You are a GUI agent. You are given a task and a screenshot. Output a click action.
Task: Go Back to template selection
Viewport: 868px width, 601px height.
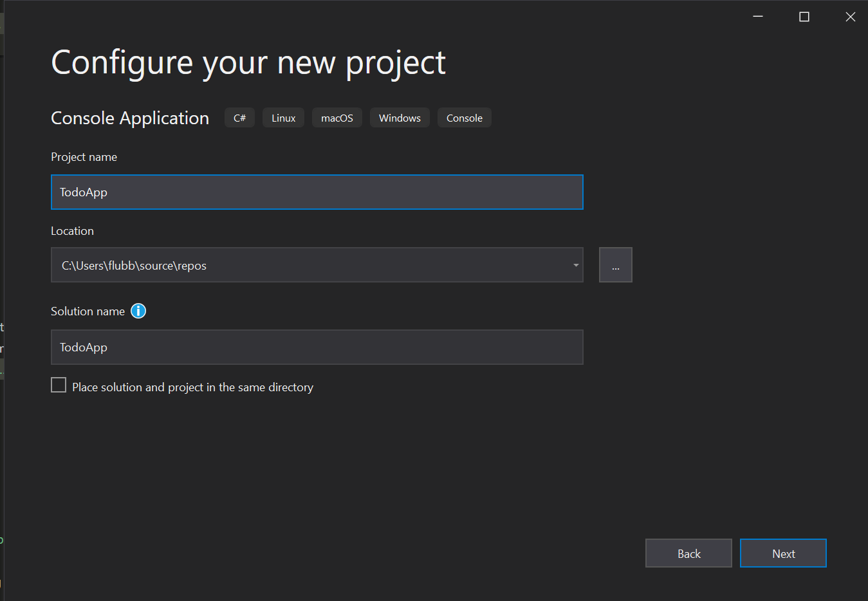[x=688, y=553]
